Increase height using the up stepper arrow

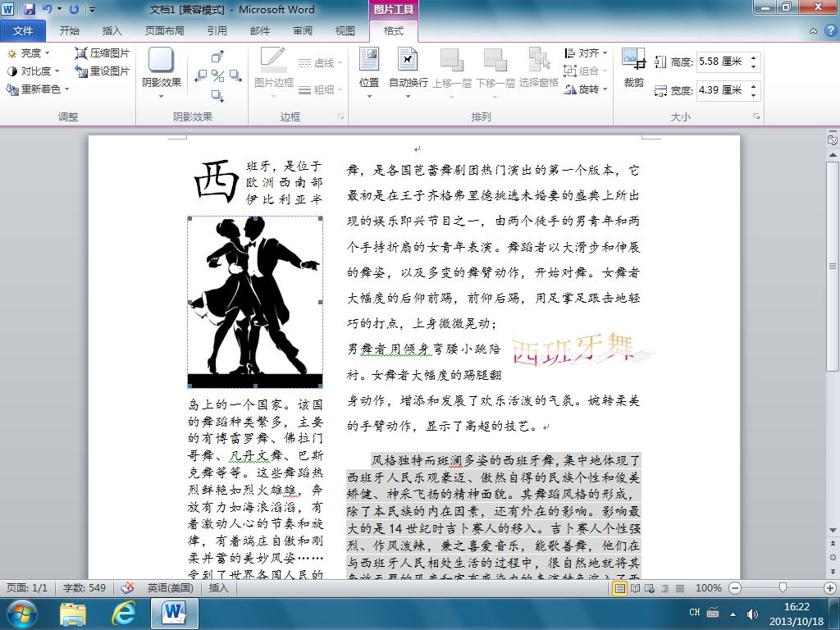coord(754,57)
